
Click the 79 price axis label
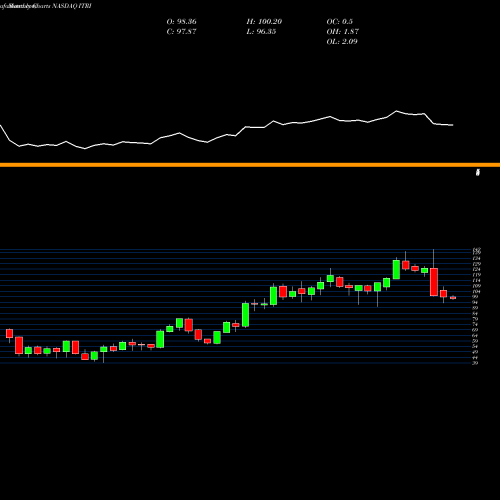coord(475,319)
